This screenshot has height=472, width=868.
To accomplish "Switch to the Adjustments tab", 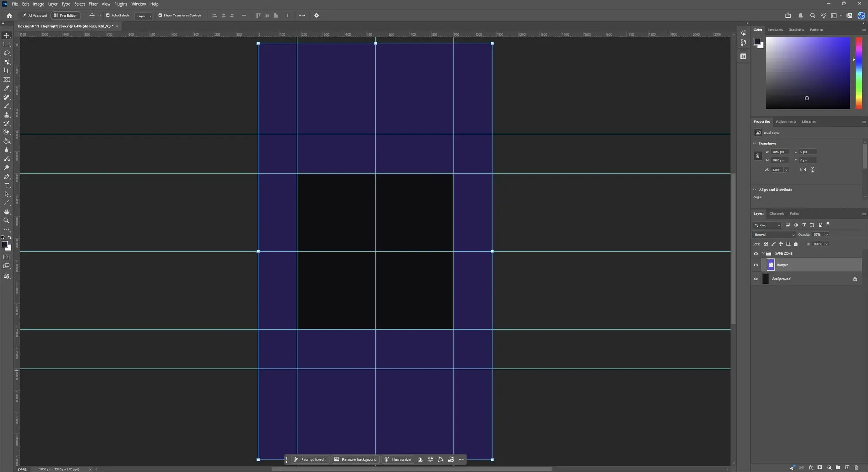I will 786,121.
